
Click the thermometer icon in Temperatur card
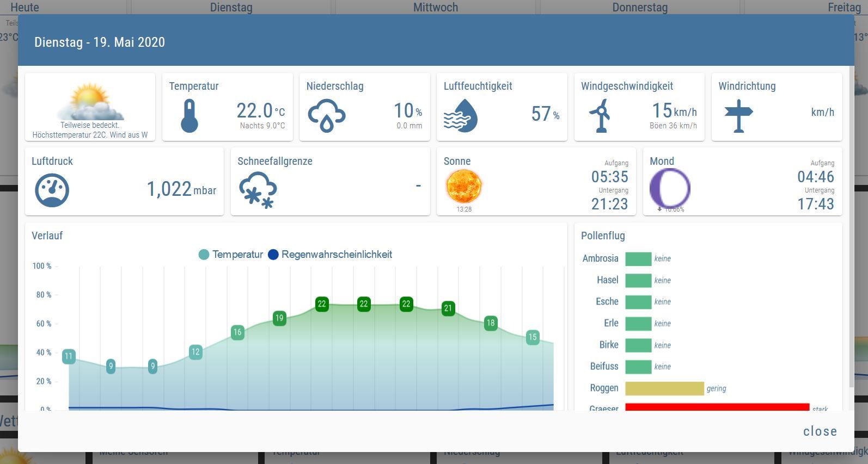(190, 115)
